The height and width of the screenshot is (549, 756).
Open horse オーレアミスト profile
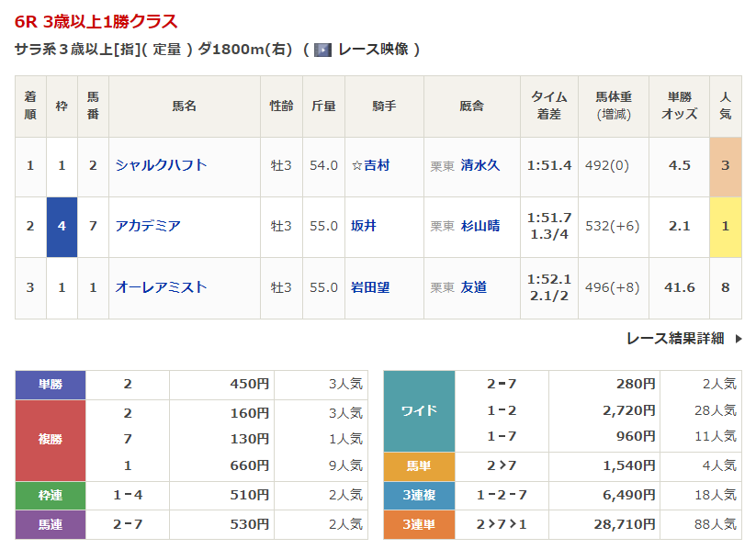pyautogui.click(x=161, y=287)
